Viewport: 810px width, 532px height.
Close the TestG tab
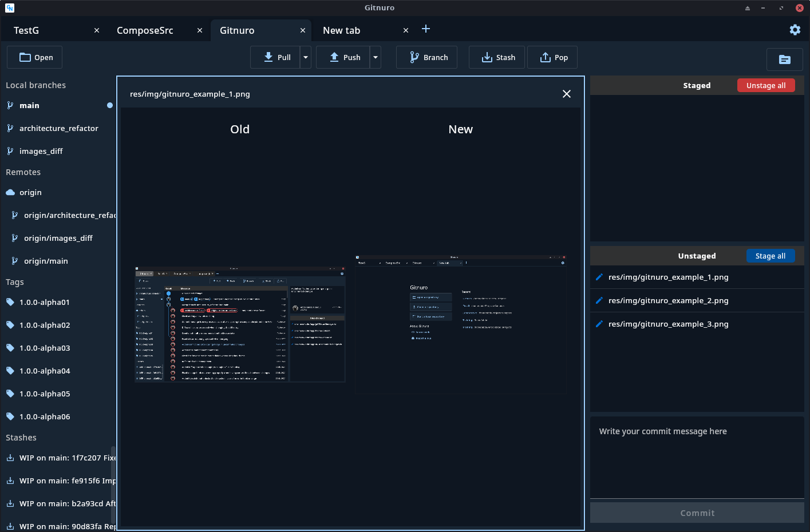point(97,30)
